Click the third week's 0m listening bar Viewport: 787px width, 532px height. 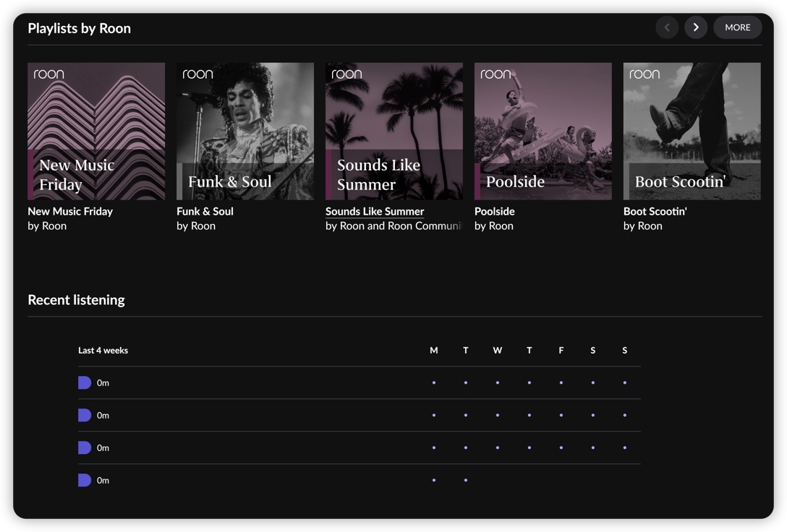85,447
